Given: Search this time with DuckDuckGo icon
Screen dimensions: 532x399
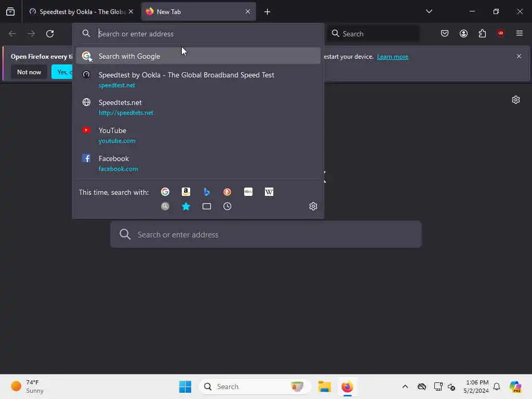Looking at the screenshot, I should (228, 192).
